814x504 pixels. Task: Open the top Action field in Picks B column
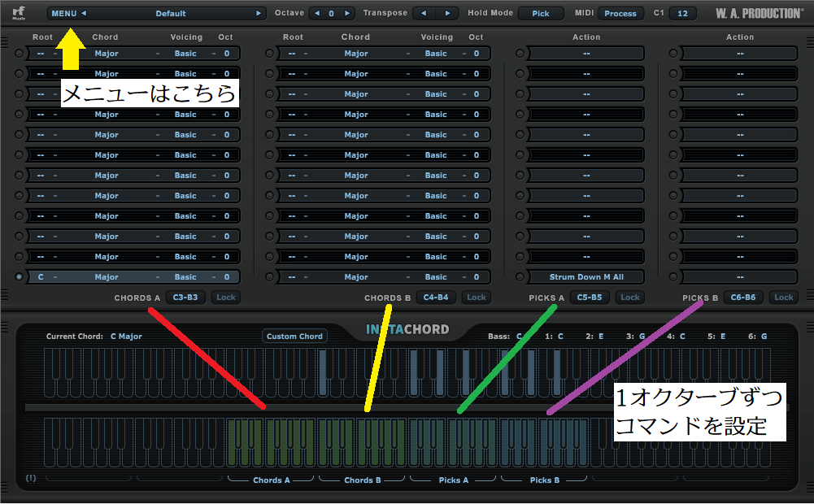coord(740,54)
